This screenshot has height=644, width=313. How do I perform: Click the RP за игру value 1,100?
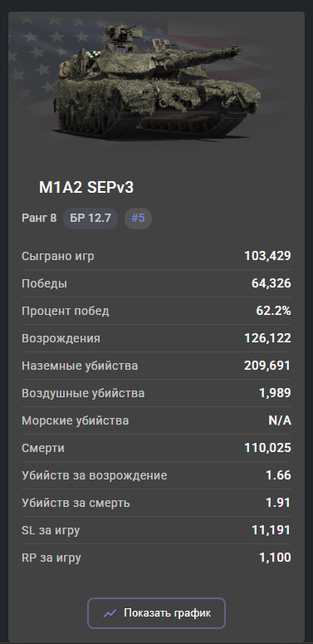(275, 558)
